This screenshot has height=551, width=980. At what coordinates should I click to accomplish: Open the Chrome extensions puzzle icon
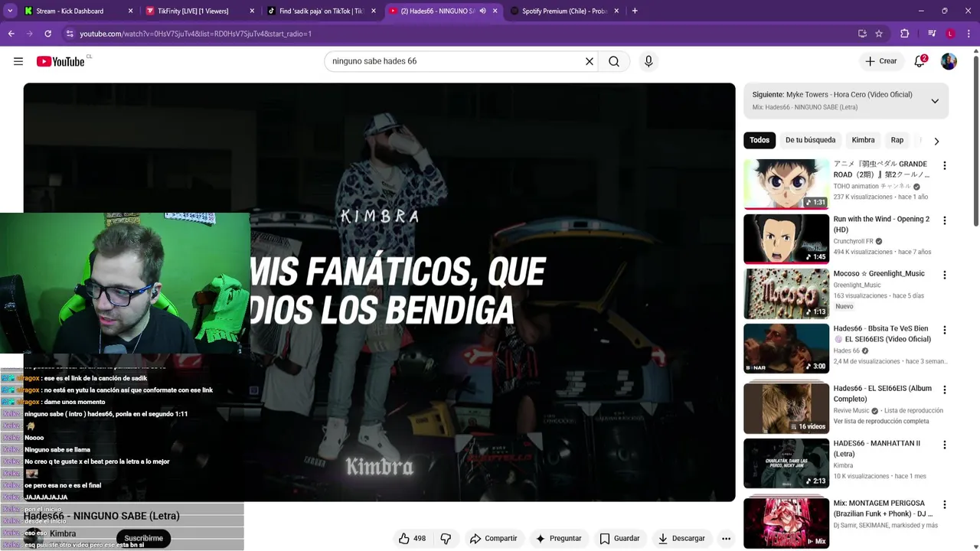pyautogui.click(x=904, y=34)
